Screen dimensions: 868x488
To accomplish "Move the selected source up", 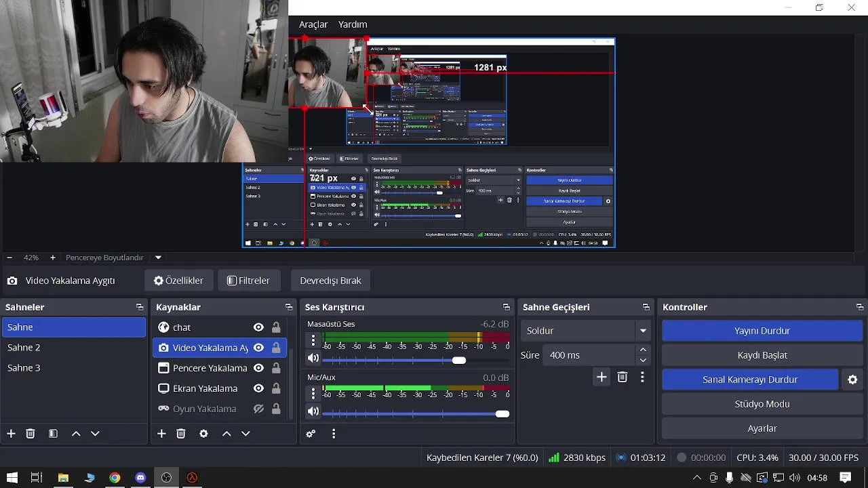I will 226,434.
